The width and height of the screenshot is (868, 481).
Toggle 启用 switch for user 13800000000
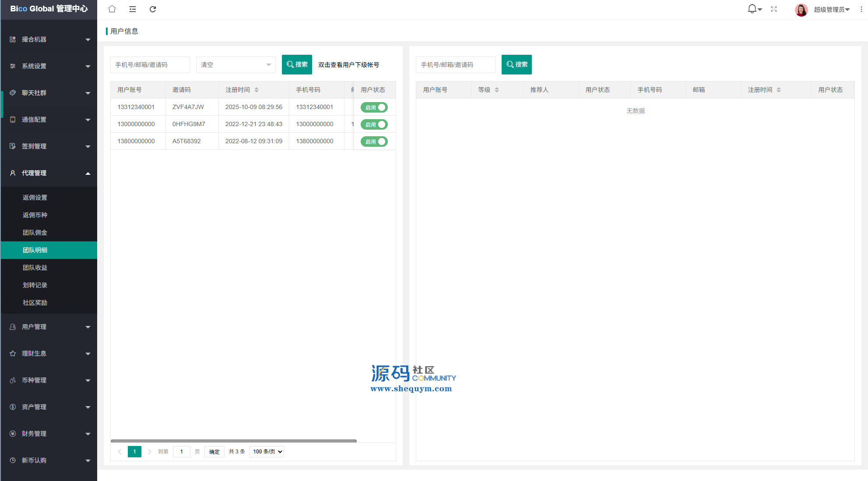click(374, 141)
